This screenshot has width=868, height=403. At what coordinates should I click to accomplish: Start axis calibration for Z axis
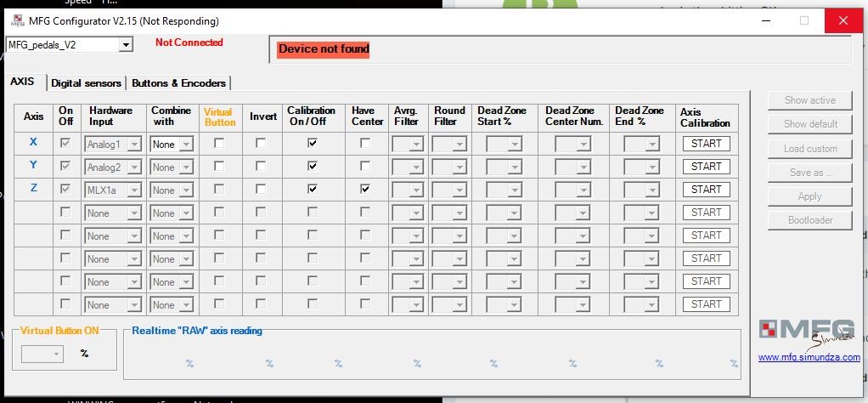[x=707, y=190]
